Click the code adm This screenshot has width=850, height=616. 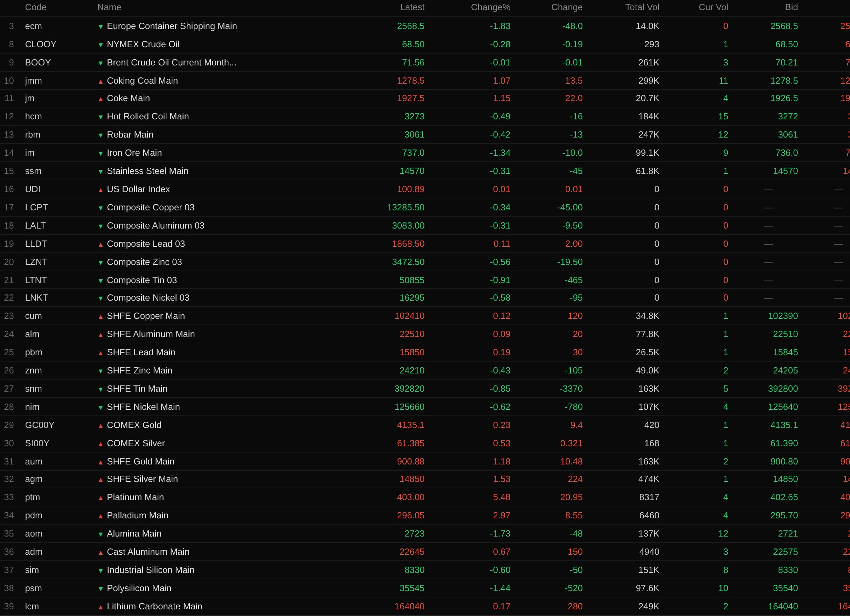(x=34, y=552)
